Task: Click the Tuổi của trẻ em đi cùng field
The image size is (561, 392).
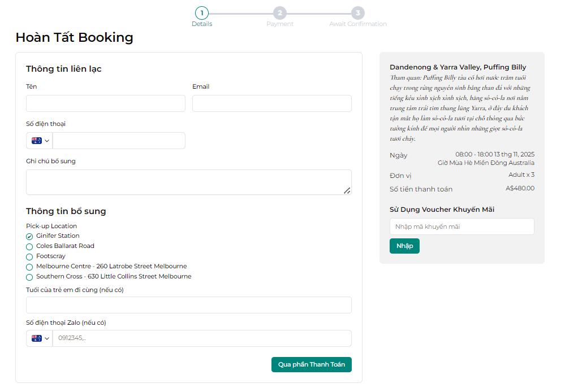Action: pyautogui.click(x=188, y=305)
